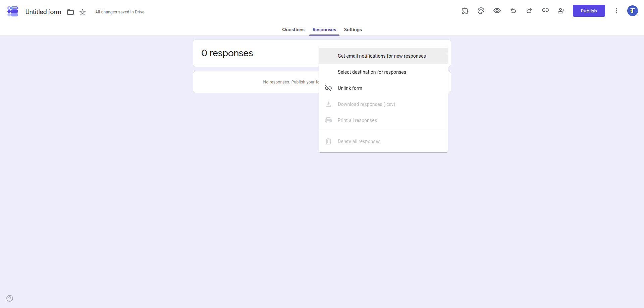
Task: Click Download responses (.csv) entry
Action: click(x=383, y=104)
